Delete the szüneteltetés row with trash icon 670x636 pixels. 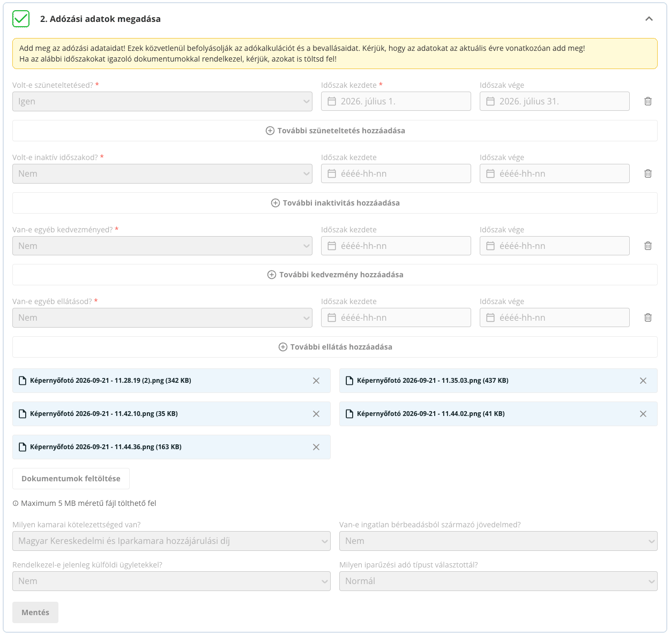pos(648,101)
